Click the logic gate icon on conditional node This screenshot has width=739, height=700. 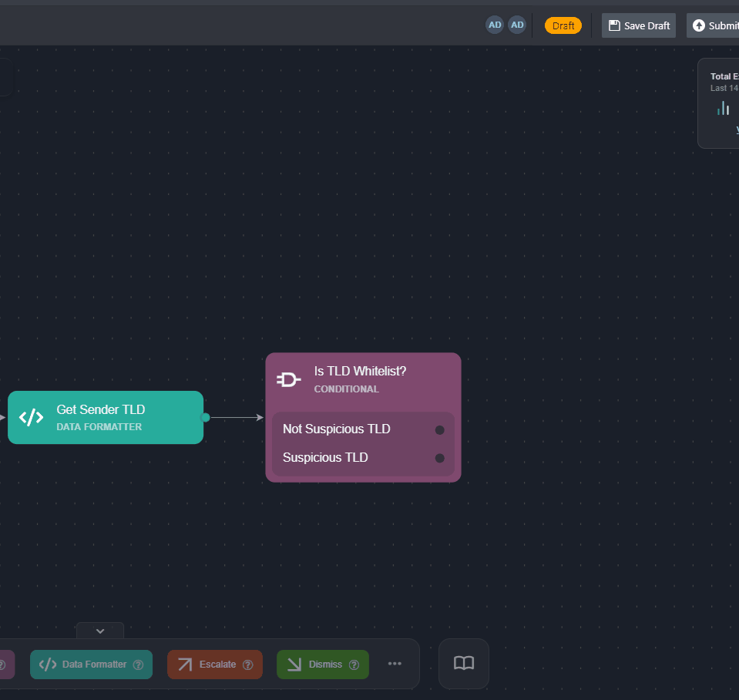point(288,379)
